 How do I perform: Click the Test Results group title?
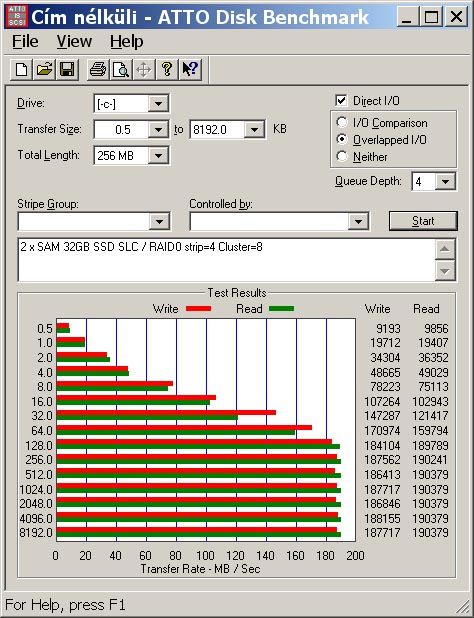pyautogui.click(x=237, y=293)
